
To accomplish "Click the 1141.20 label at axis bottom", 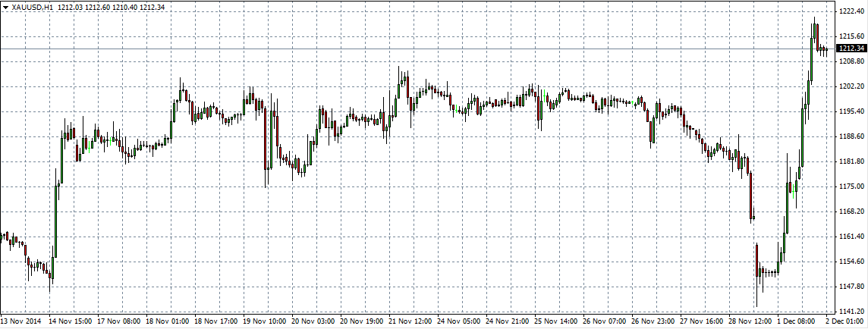I will [851, 312].
